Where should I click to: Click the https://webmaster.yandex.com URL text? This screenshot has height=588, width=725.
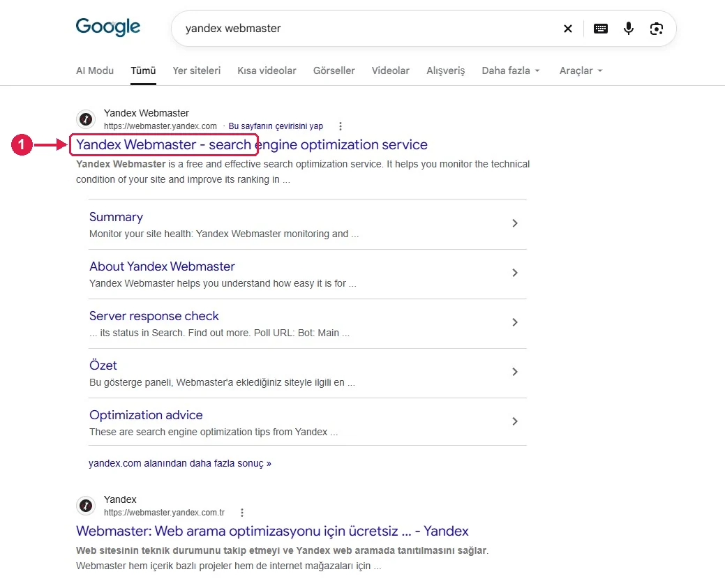[160, 126]
